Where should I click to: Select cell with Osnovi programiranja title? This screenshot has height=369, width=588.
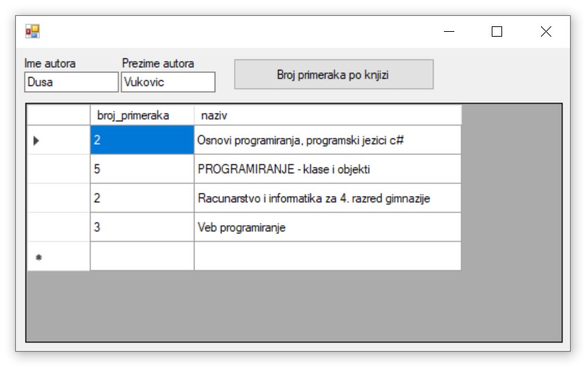pyautogui.click(x=327, y=141)
